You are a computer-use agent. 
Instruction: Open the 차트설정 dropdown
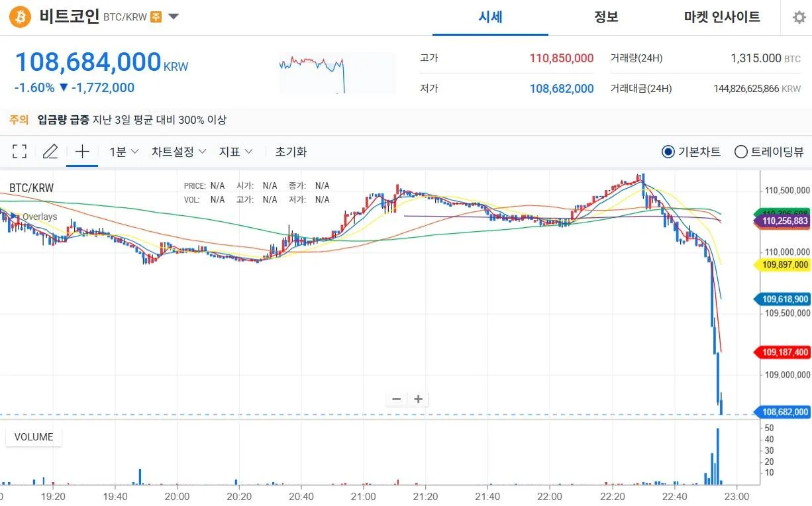pos(179,152)
